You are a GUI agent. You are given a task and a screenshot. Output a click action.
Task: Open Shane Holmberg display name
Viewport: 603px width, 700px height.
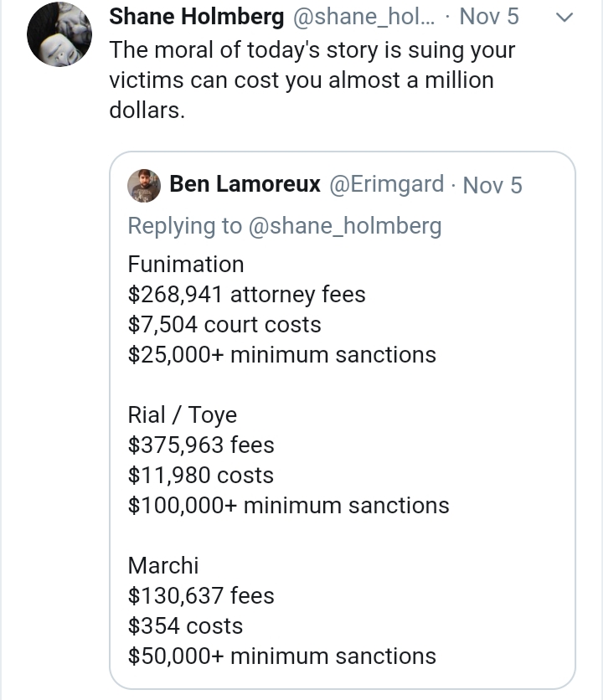[x=197, y=17]
